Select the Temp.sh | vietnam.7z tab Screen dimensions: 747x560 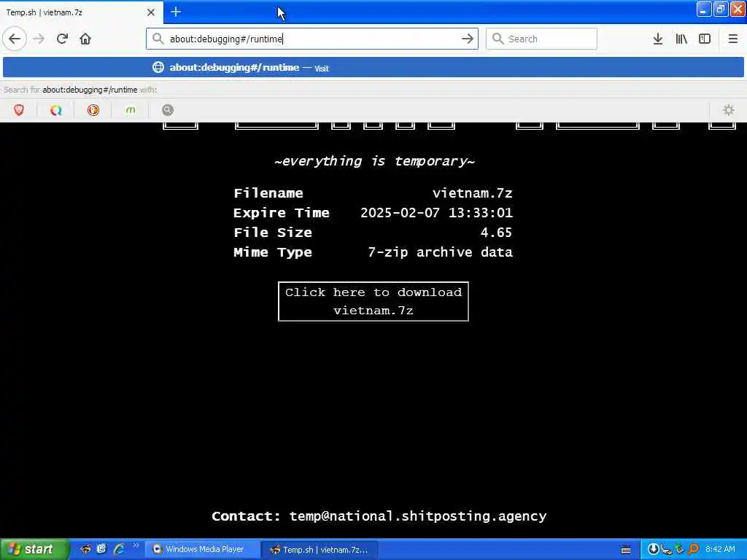81,12
